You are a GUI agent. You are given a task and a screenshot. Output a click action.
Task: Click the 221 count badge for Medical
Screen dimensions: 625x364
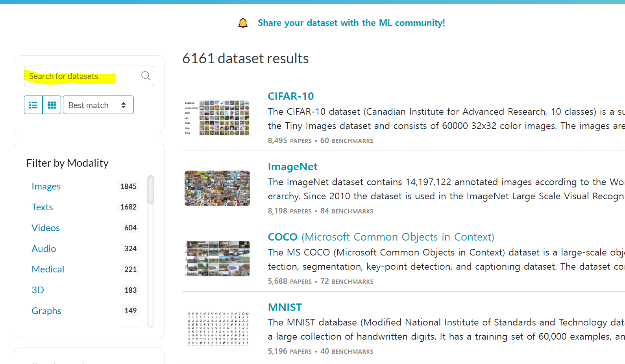tap(130, 269)
